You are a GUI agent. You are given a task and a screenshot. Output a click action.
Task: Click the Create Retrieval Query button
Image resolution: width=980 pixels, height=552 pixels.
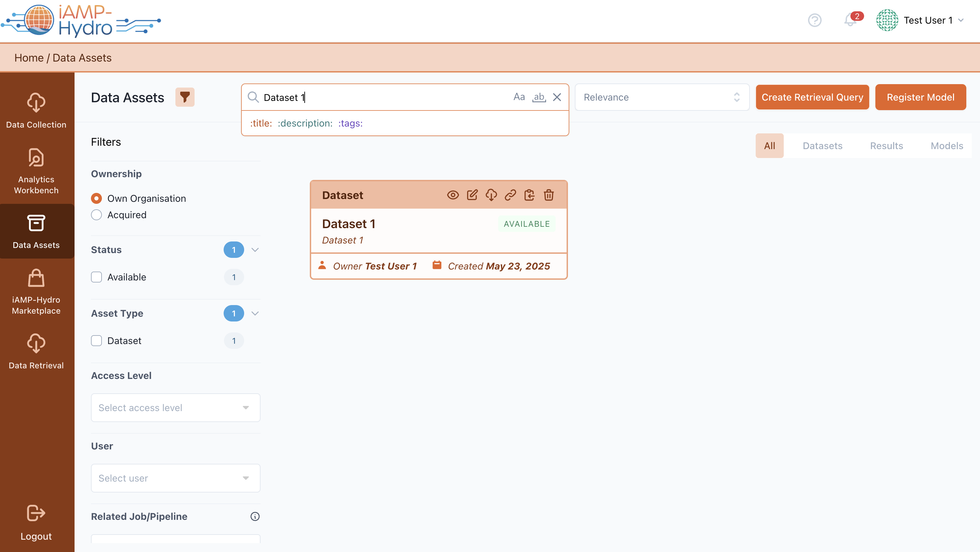[x=812, y=97]
